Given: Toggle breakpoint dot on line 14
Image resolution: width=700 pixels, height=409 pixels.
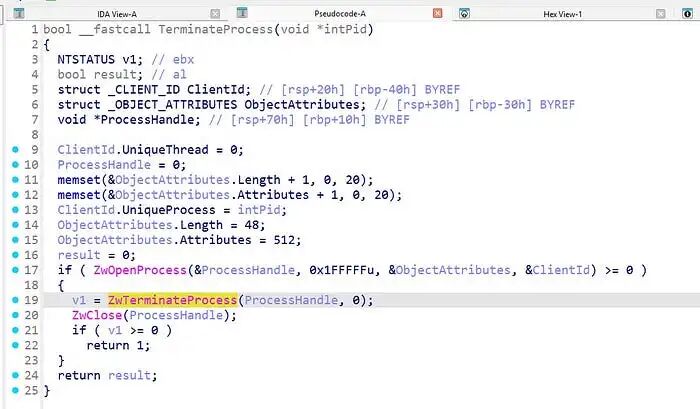Looking at the screenshot, I should 15,225.
